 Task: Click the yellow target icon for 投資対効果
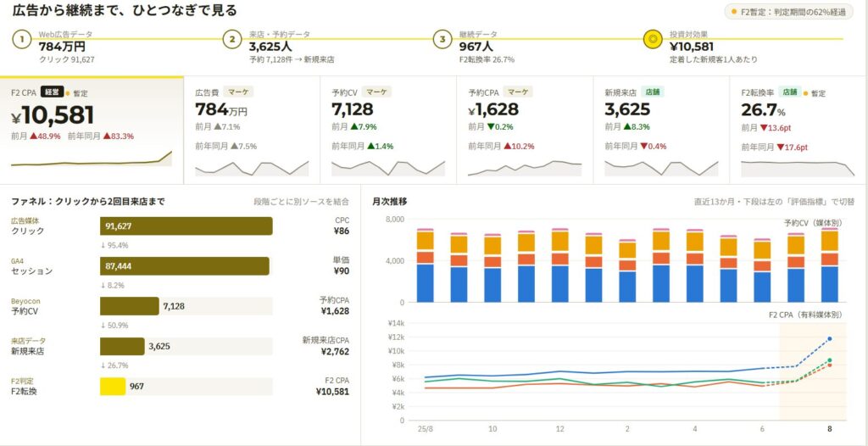(653, 39)
